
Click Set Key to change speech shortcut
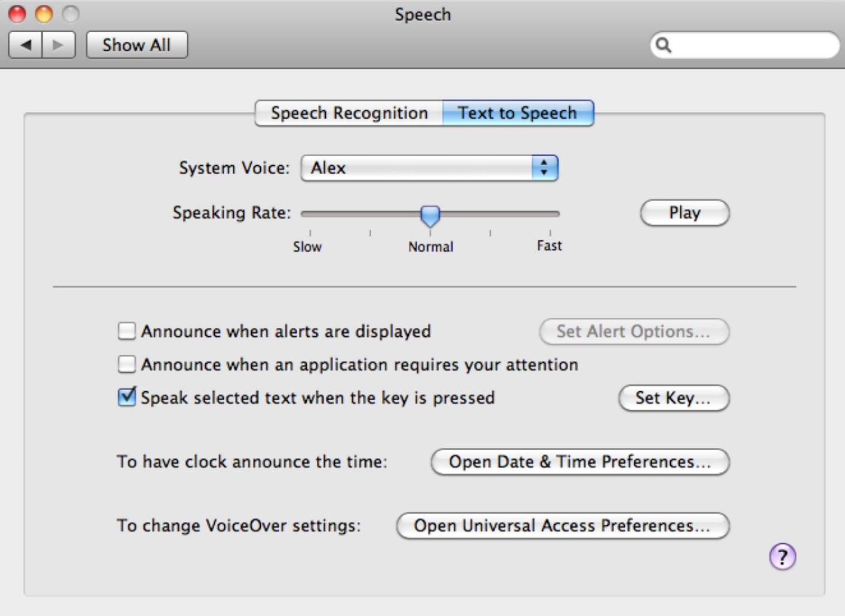[673, 398]
